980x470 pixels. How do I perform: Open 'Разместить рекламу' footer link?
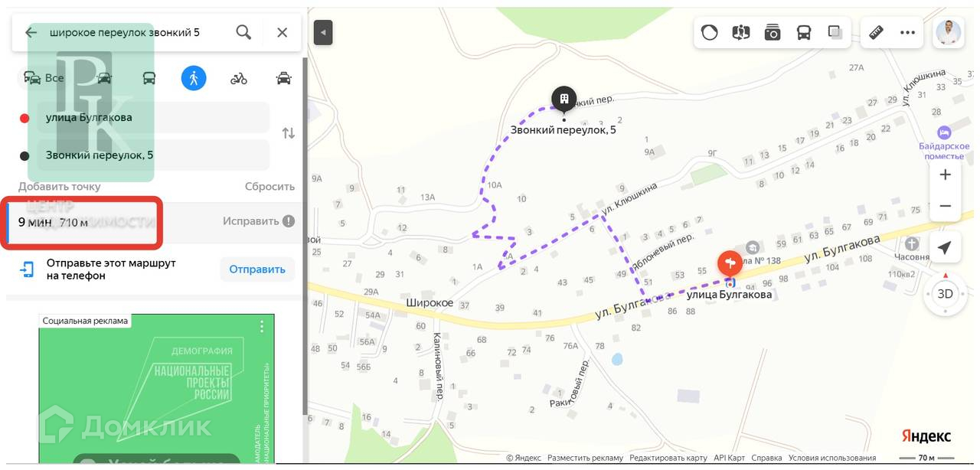[585, 458]
